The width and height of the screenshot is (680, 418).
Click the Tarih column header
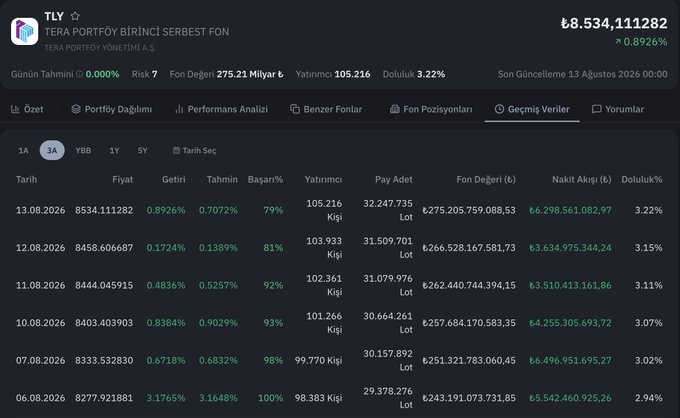pyautogui.click(x=26, y=180)
